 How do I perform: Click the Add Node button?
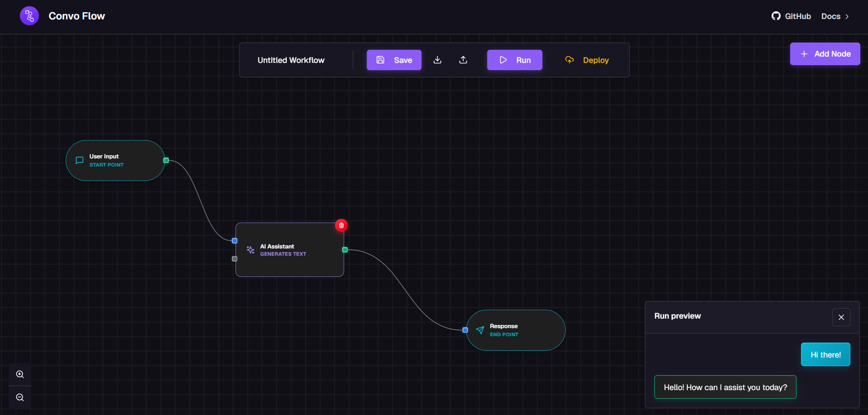pos(825,53)
